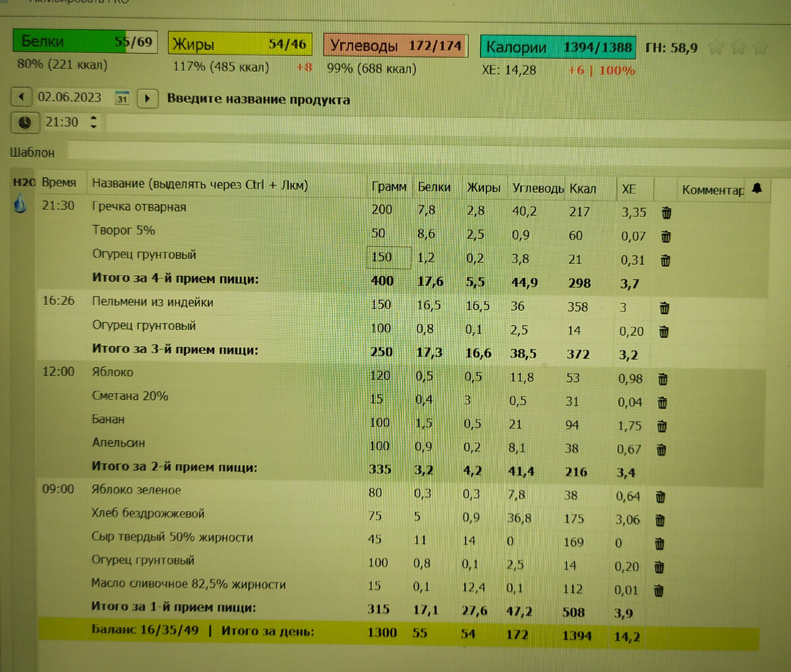Image resolution: width=791 pixels, height=672 pixels.
Task: Click the ХЕ: 14,28 summary value
Action: [x=508, y=69]
